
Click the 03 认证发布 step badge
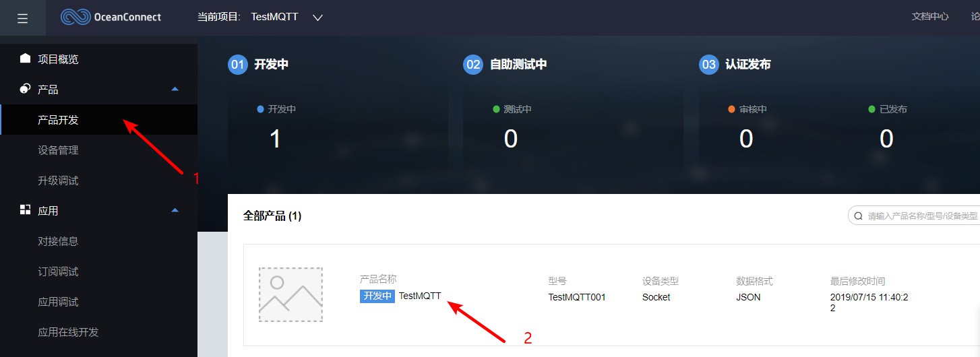pyautogui.click(x=708, y=65)
